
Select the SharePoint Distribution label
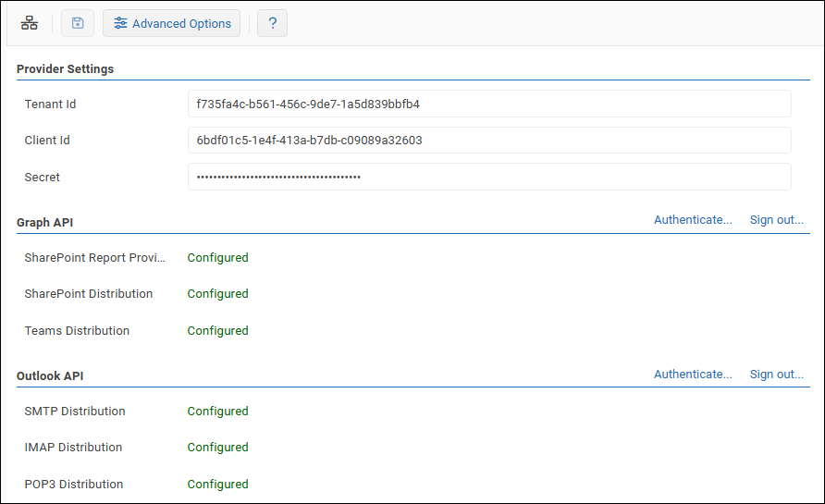pos(89,294)
